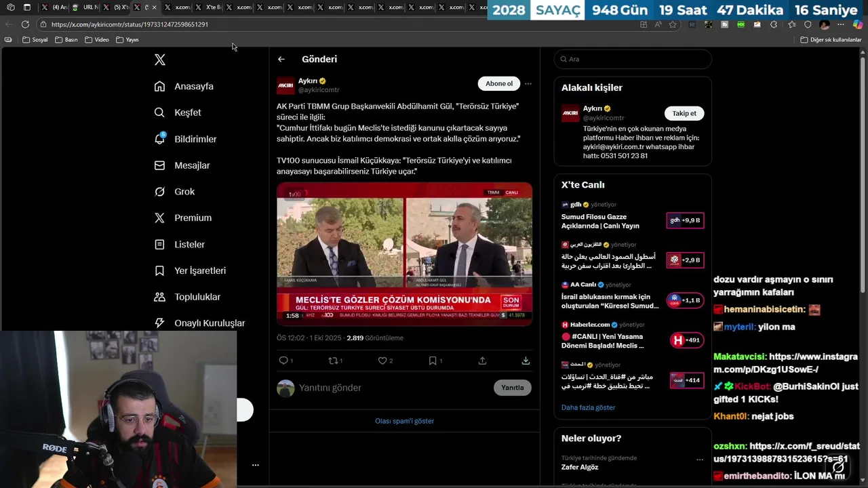Open Diğer sık kullanılanlar folder
Viewport: 868px width, 488px height.
tap(831, 40)
